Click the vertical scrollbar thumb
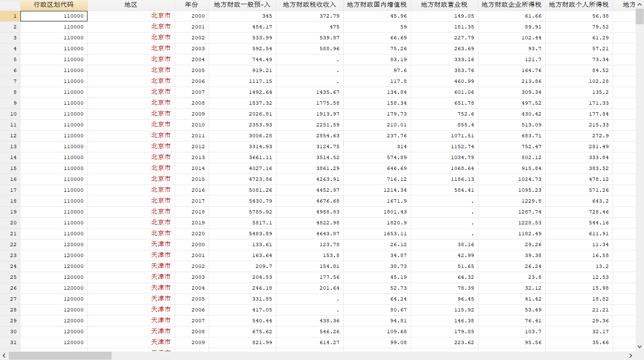 click(639, 17)
